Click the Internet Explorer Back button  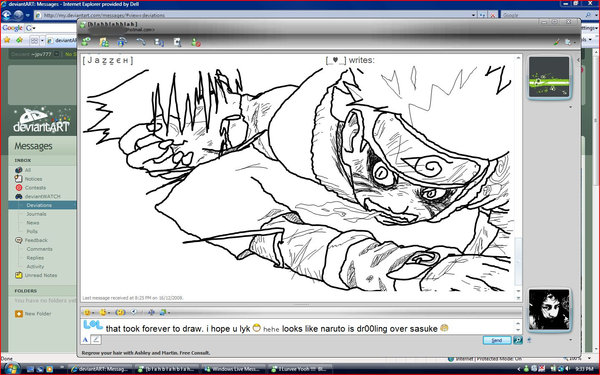pyautogui.click(x=7, y=15)
